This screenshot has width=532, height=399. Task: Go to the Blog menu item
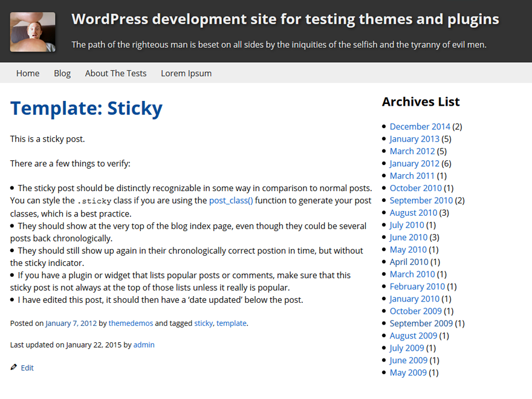tap(62, 73)
